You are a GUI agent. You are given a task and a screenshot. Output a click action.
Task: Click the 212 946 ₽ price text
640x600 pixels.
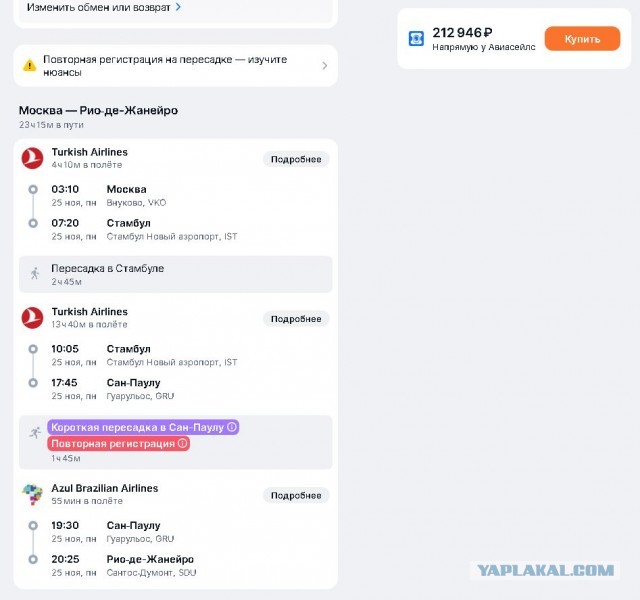point(462,32)
